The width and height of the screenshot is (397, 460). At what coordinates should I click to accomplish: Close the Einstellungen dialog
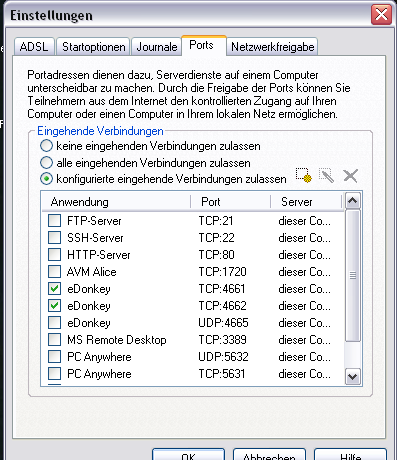click(x=381, y=15)
